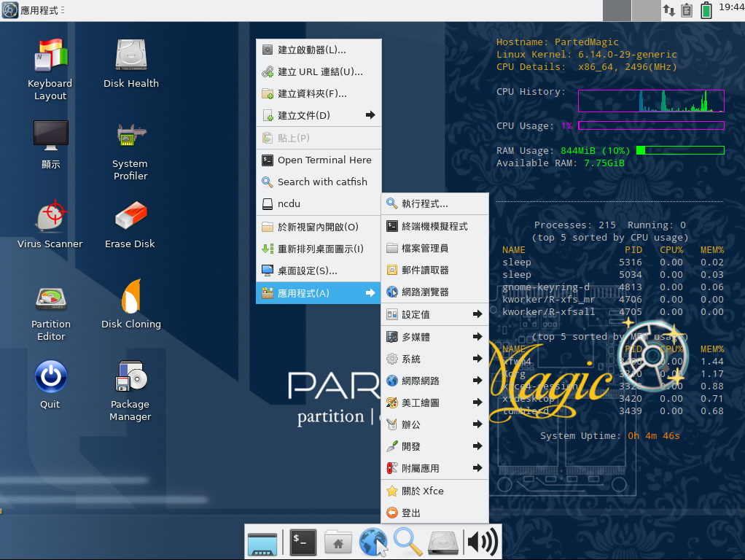Image resolution: width=745 pixels, height=560 pixels.
Task: Choose 建立啟動器(L)... from context menu
Action: coord(319,50)
